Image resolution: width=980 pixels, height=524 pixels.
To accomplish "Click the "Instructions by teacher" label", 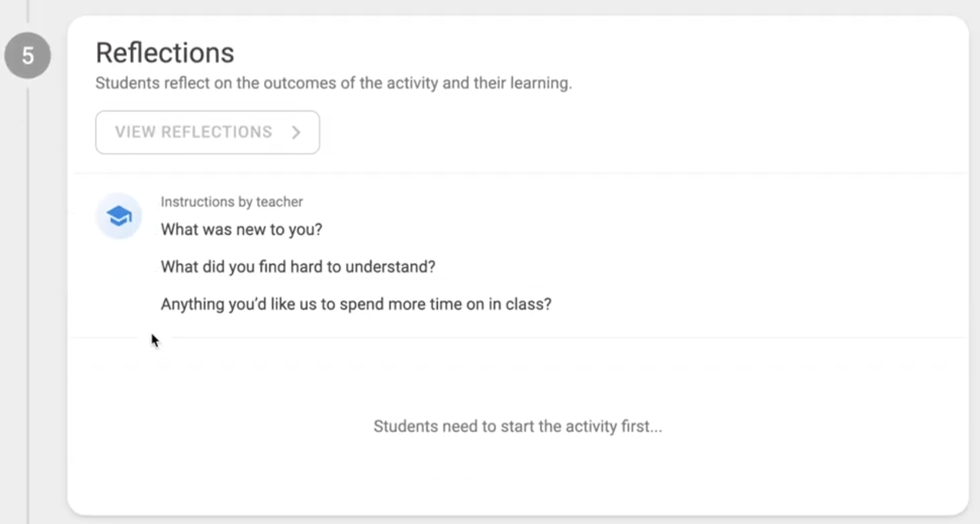I will 231,202.
